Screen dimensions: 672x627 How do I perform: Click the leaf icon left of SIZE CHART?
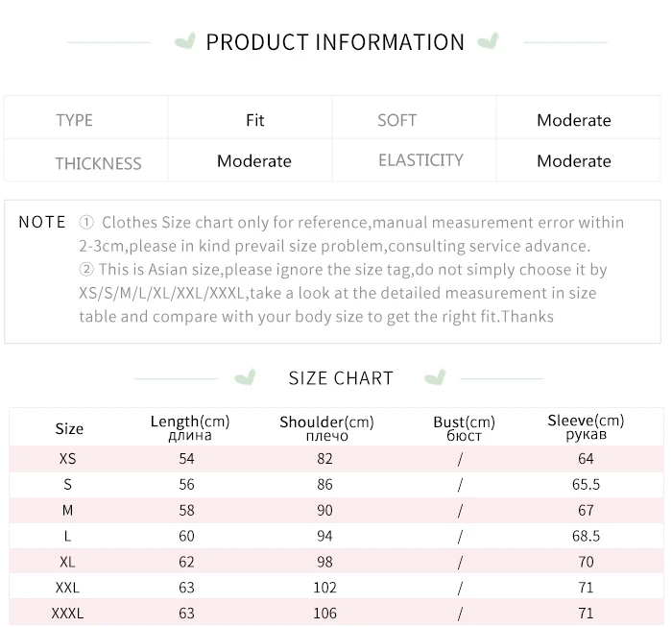click(x=246, y=376)
